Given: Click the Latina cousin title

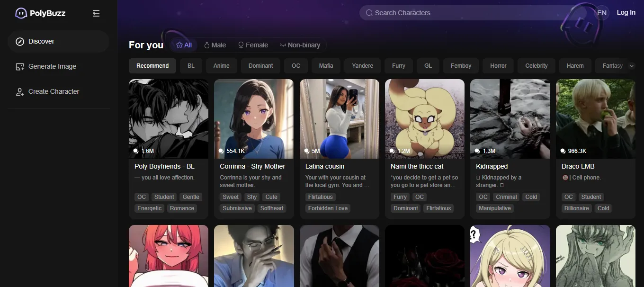Looking at the screenshot, I should tap(325, 166).
